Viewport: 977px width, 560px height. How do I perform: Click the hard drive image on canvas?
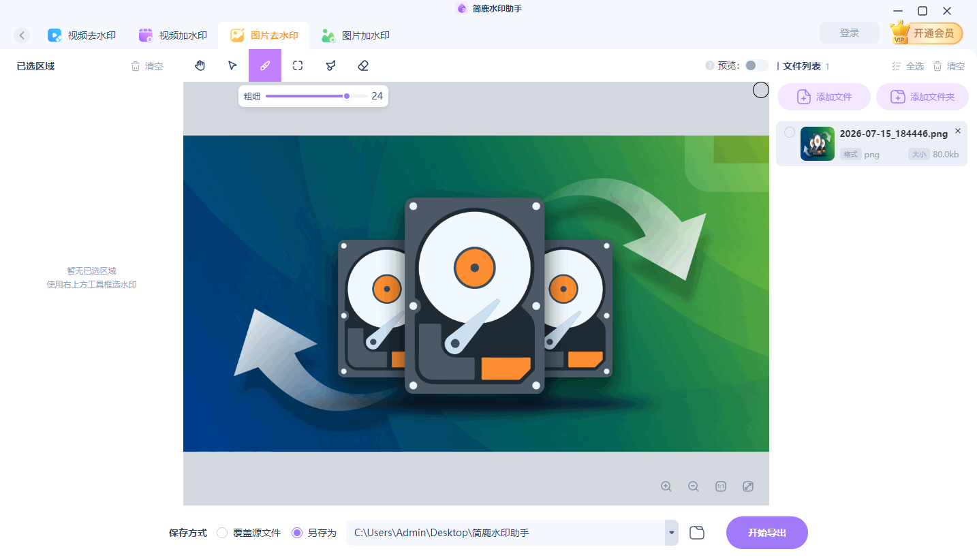coord(475,294)
